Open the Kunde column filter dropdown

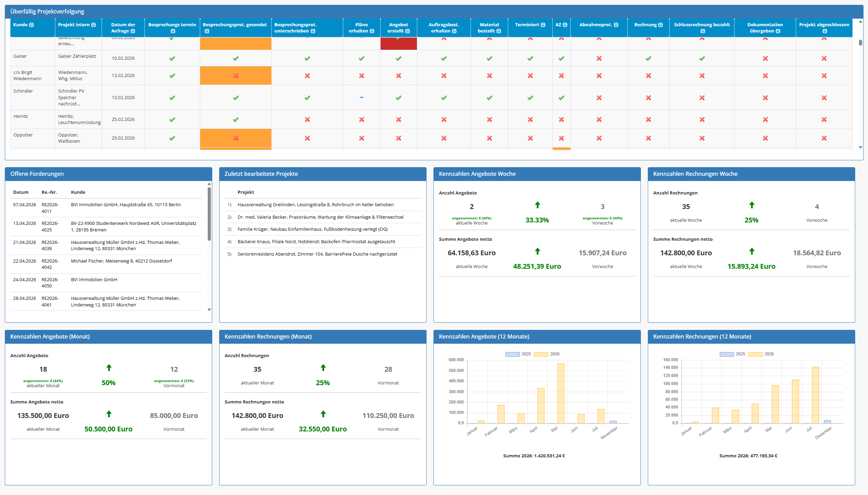point(31,25)
